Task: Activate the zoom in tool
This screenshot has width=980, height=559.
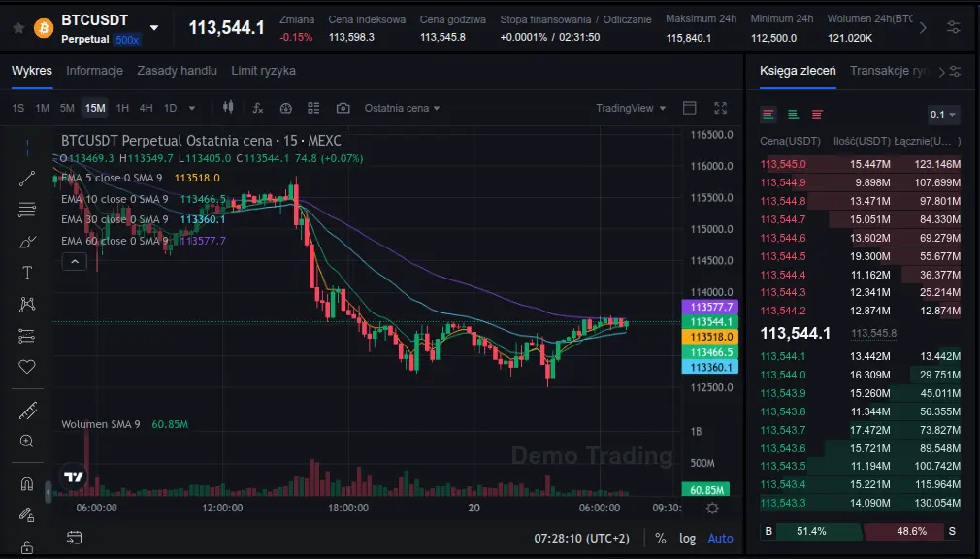Action: 27,442
